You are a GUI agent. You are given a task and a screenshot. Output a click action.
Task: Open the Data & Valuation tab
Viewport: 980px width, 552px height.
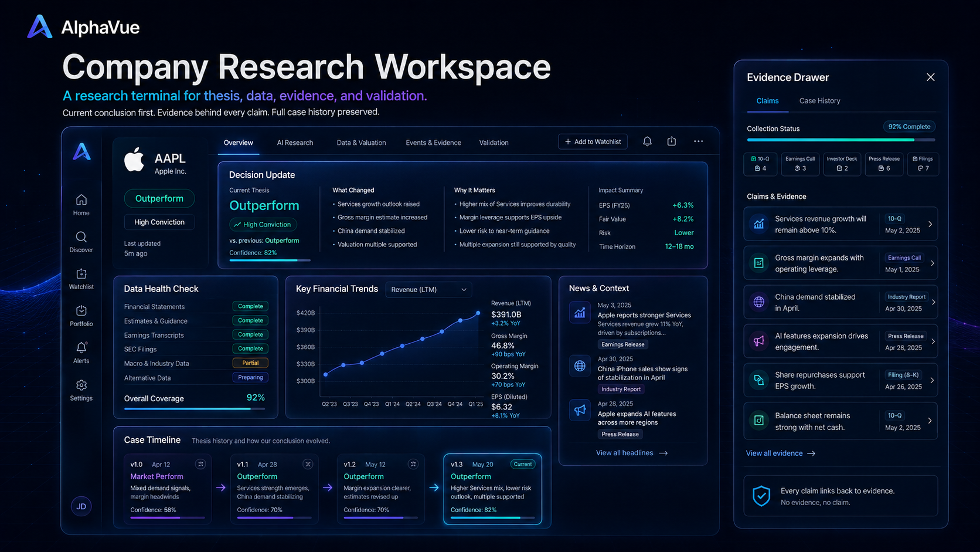tap(361, 143)
